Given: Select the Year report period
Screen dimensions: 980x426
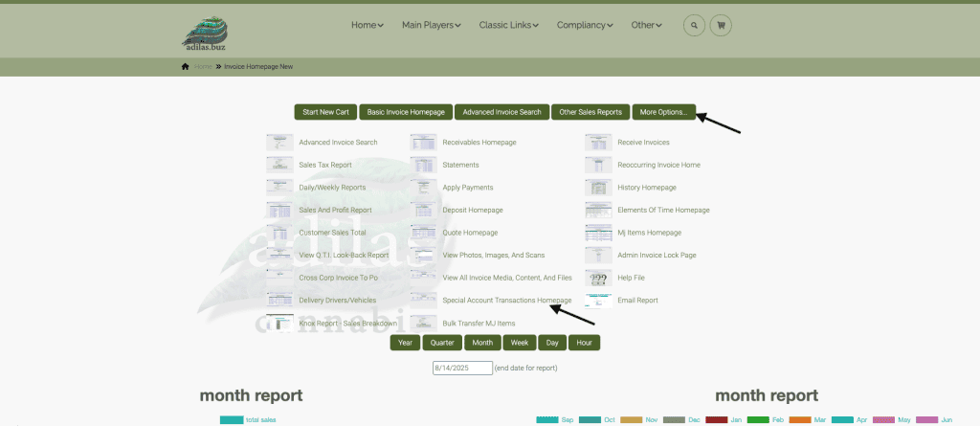Looking at the screenshot, I should coord(405,342).
